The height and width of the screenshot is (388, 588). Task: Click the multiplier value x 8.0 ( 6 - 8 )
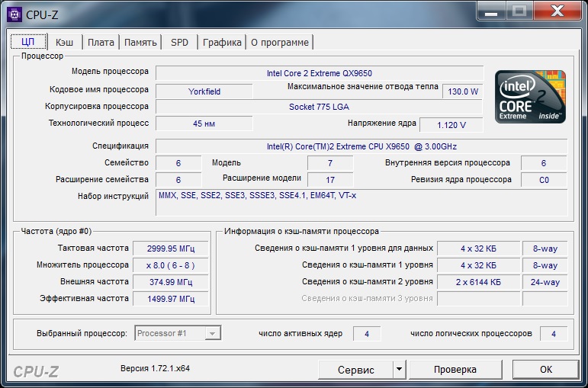(171, 265)
